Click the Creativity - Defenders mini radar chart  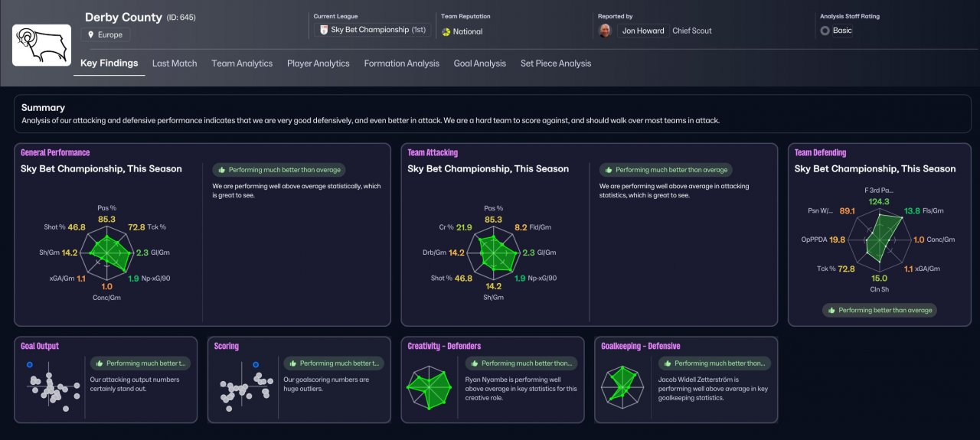pos(430,389)
